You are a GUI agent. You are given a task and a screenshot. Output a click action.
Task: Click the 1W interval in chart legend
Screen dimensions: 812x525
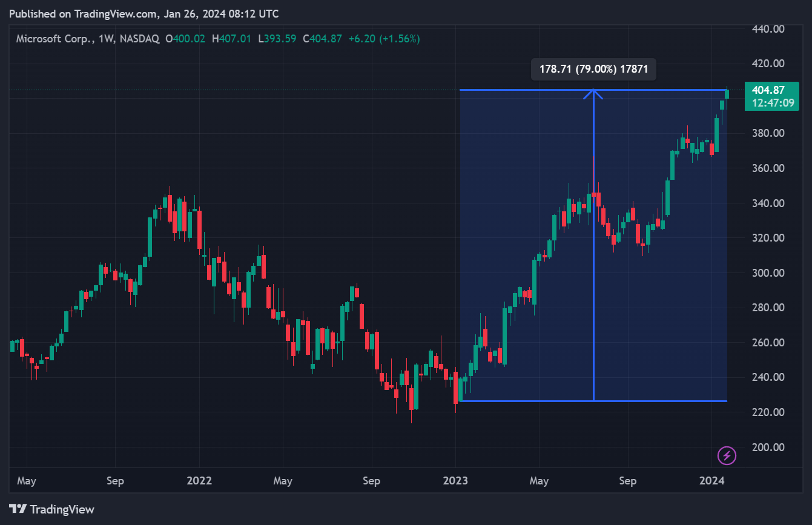click(x=107, y=39)
